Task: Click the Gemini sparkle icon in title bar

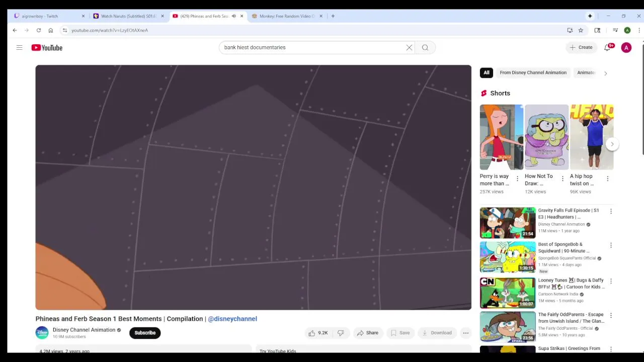Action: [x=590, y=16]
